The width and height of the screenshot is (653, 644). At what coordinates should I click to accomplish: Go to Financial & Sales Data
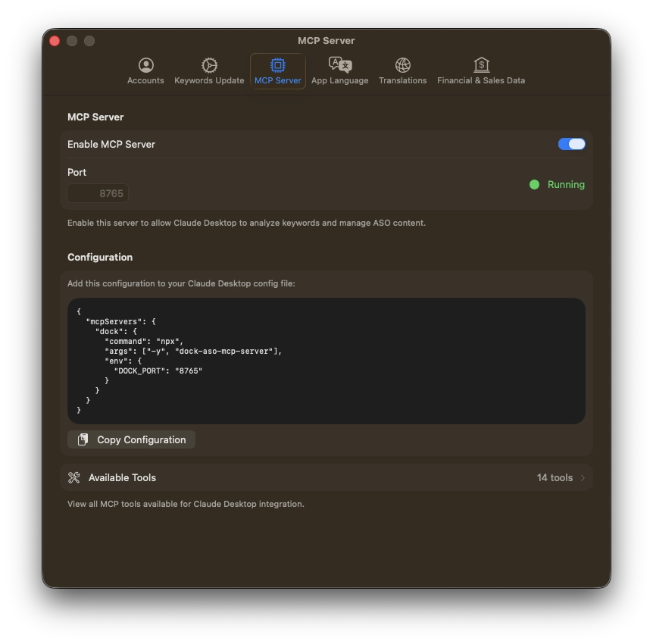coord(480,71)
